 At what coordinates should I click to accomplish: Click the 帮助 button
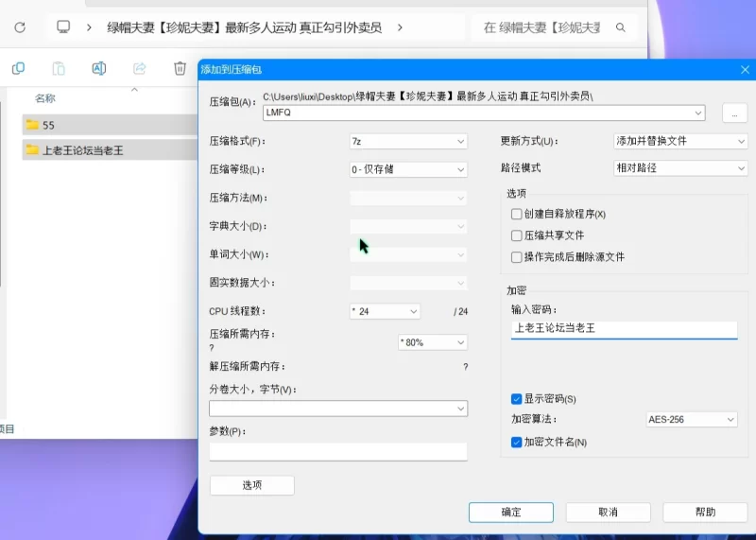705,512
